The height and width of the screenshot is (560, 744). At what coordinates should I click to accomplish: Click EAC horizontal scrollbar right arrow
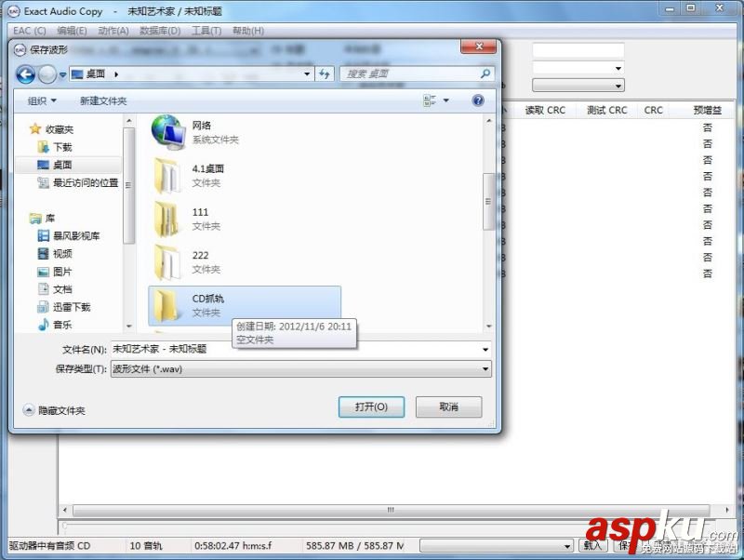(x=727, y=510)
